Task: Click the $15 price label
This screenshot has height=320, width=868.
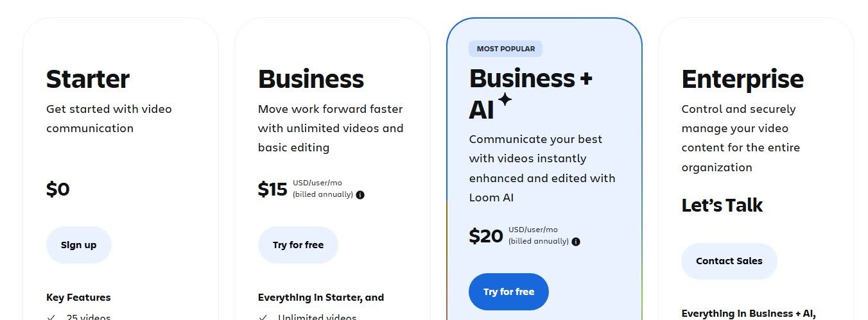Action: [272, 189]
